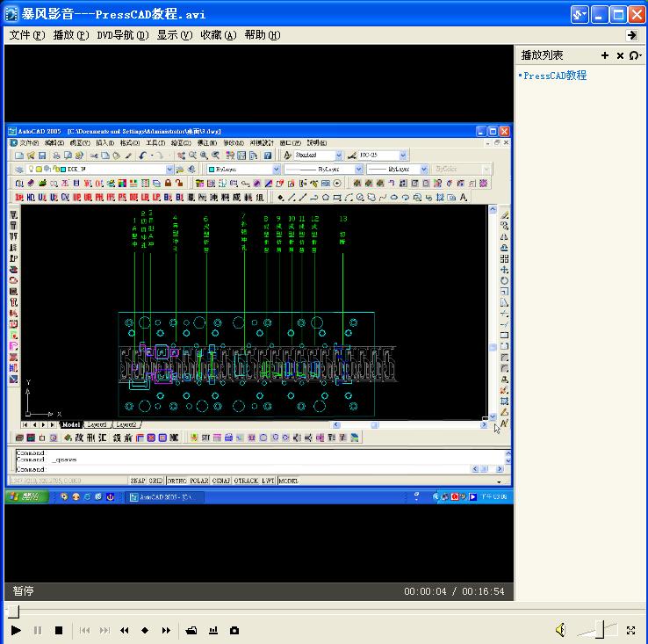648x644 pixels.
Task: Open the 帮助(H) menu
Action: tap(262, 35)
